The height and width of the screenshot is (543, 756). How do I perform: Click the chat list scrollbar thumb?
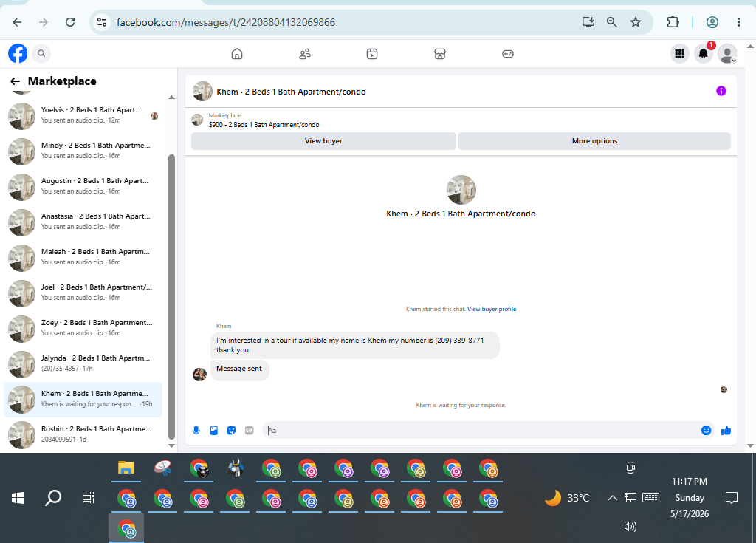pyautogui.click(x=171, y=297)
